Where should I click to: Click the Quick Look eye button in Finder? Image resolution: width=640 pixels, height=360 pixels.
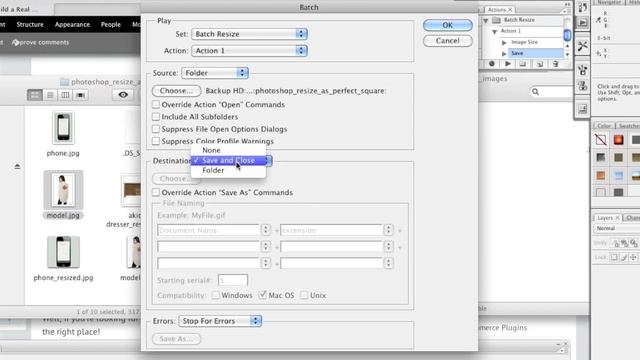pyautogui.click(x=123, y=95)
